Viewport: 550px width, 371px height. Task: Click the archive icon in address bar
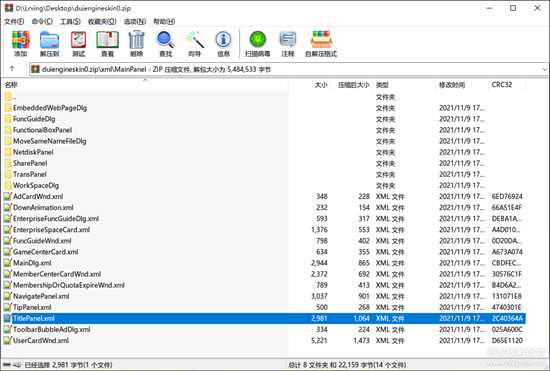click(35, 69)
